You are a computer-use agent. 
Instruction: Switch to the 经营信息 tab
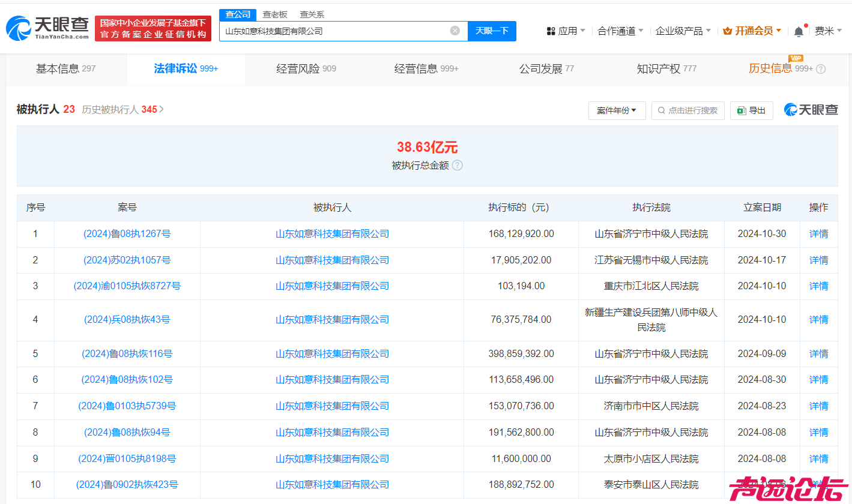coord(426,69)
